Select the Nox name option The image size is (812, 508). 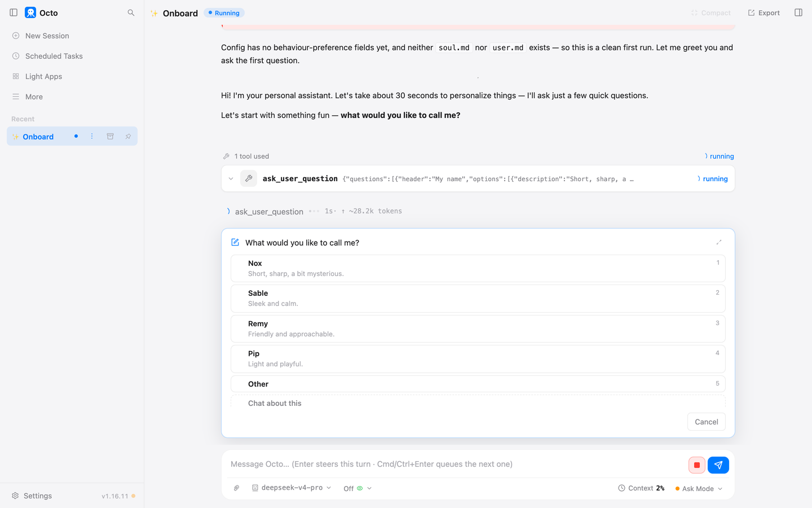478,268
